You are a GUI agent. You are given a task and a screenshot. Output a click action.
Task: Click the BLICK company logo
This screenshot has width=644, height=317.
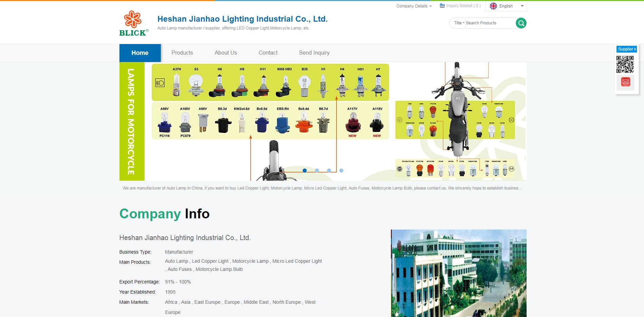[134, 23]
